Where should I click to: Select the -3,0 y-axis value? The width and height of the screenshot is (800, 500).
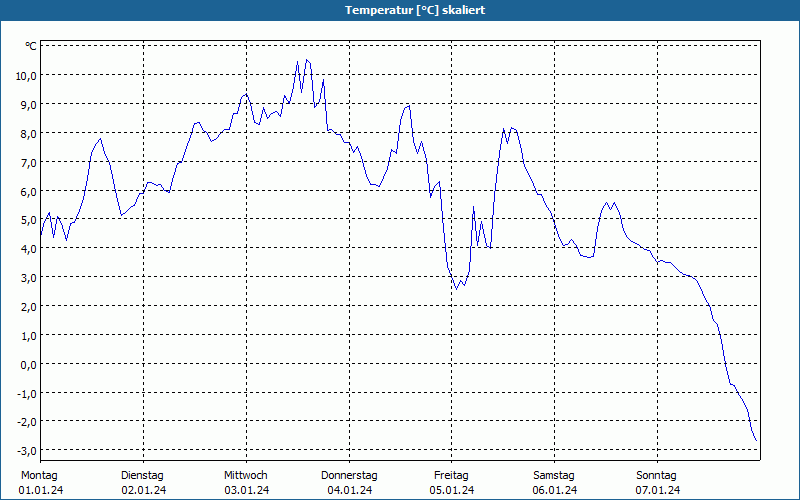27,451
